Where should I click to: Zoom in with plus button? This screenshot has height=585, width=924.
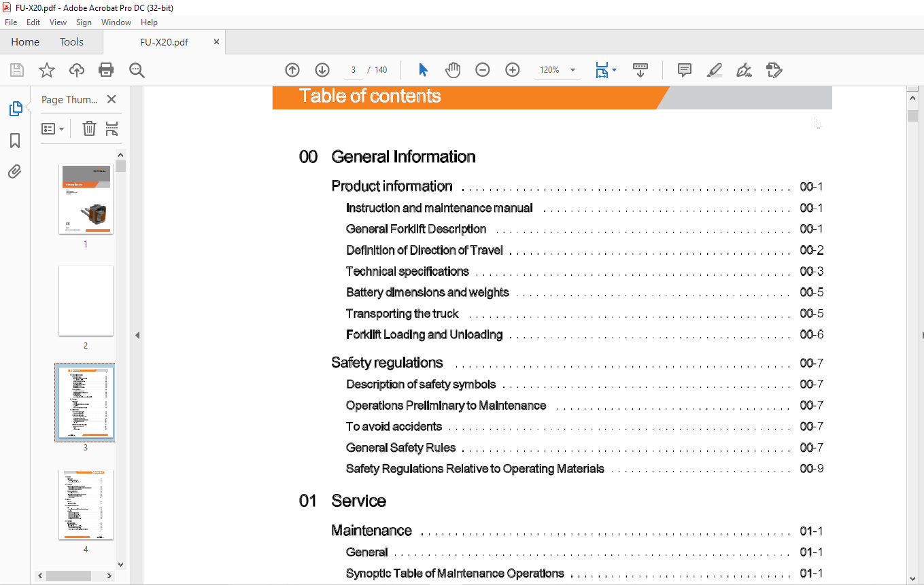click(x=513, y=70)
